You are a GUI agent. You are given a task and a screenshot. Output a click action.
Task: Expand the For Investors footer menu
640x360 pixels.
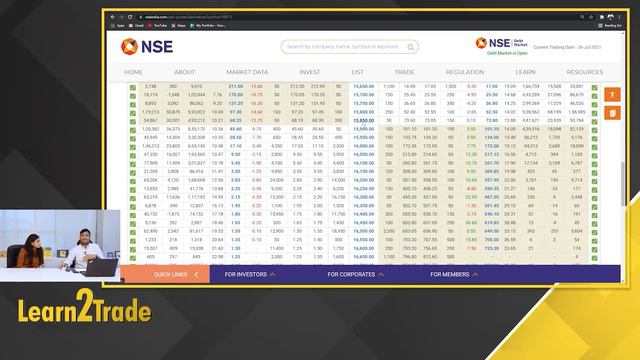point(250,274)
